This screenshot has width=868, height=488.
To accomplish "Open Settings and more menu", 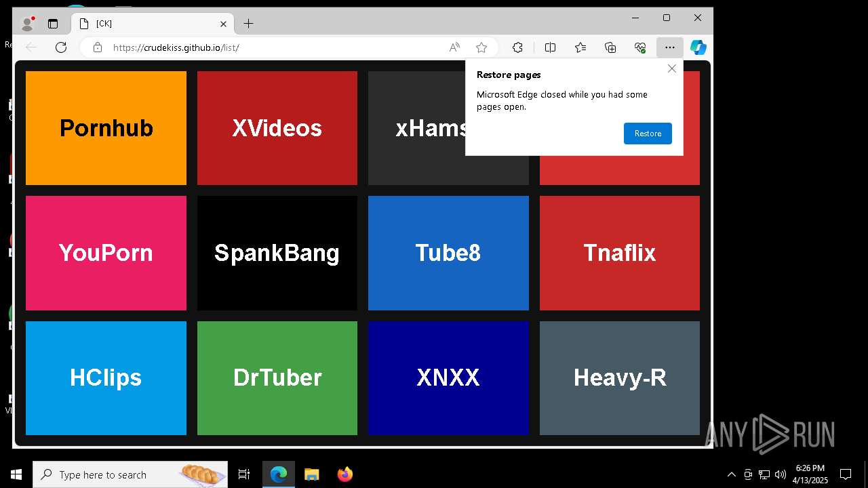I will tap(670, 47).
